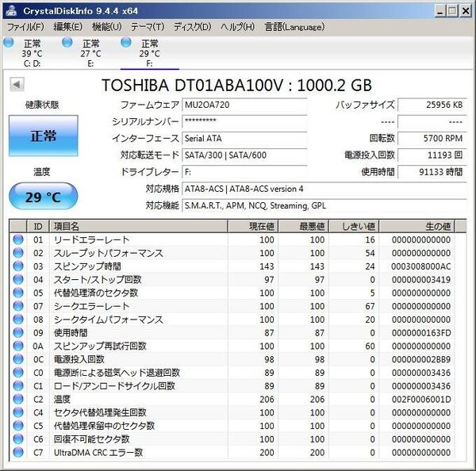This screenshot has width=476, height=471.
Task: Open the ヘルプ(H) menu
Action: click(x=238, y=27)
